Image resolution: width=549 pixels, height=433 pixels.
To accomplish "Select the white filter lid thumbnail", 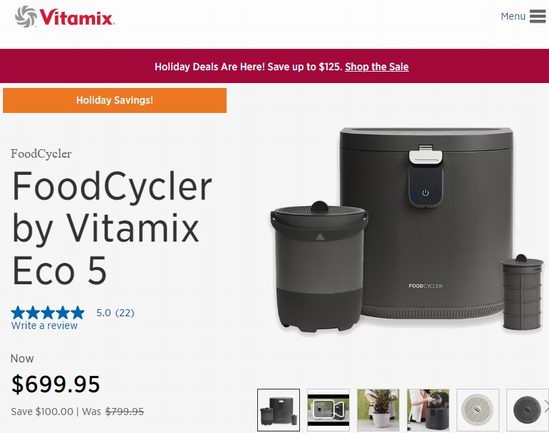I will click(478, 410).
